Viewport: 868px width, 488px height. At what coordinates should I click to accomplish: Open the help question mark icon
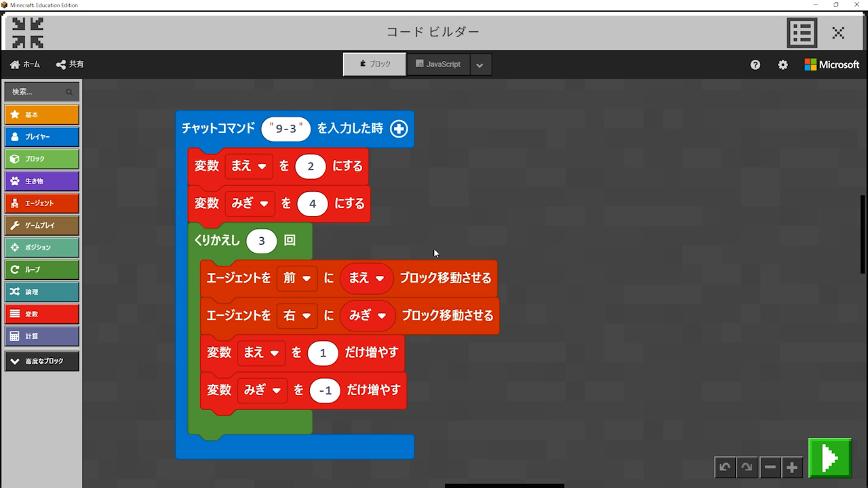[755, 64]
